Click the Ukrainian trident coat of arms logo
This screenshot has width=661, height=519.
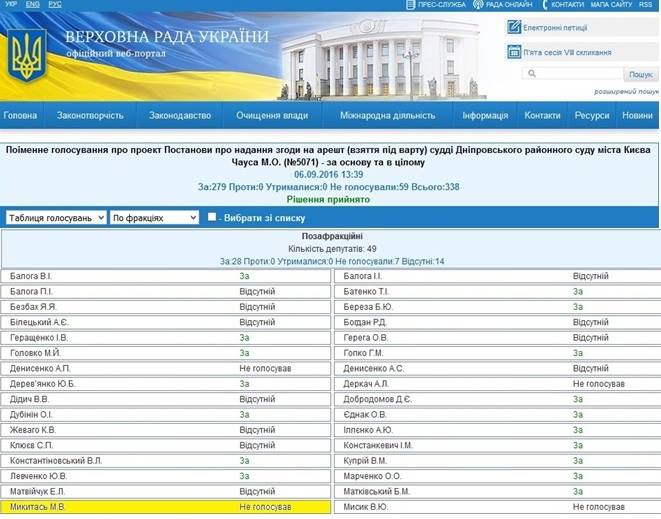pyautogui.click(x=27, y=55)
